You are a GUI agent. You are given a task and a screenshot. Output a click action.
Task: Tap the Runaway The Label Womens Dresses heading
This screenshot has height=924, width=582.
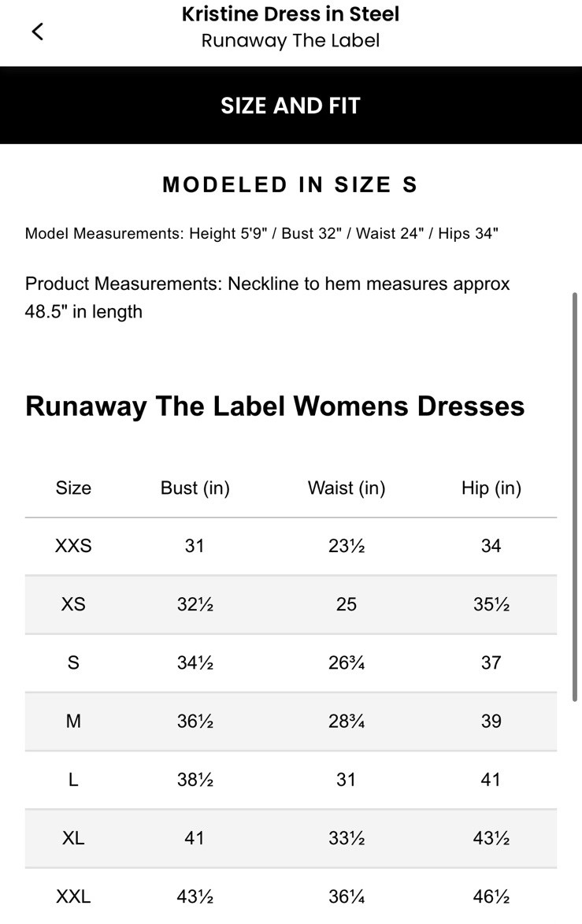[x=275, y=406]
